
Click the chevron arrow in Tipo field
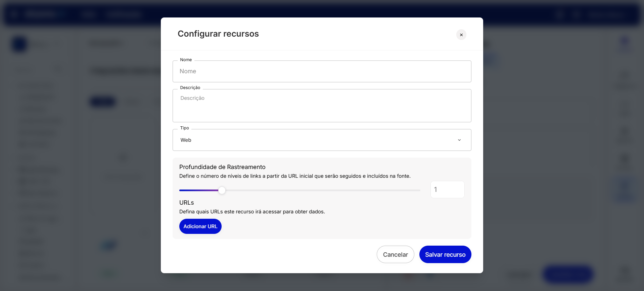459,140
